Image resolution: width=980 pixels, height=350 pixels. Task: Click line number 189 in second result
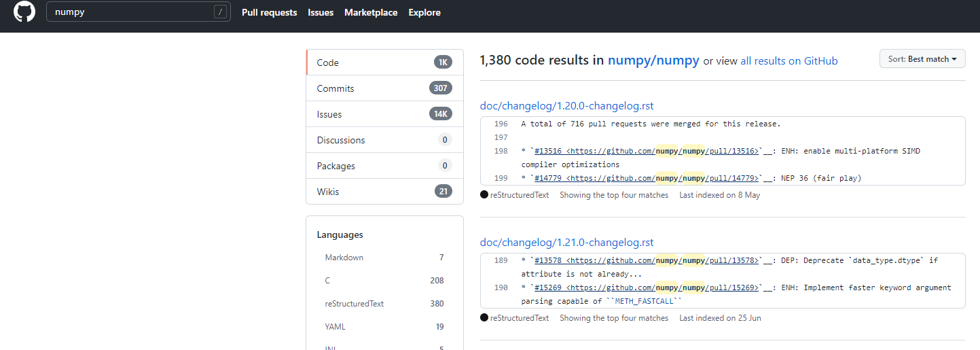click(501, 260)
